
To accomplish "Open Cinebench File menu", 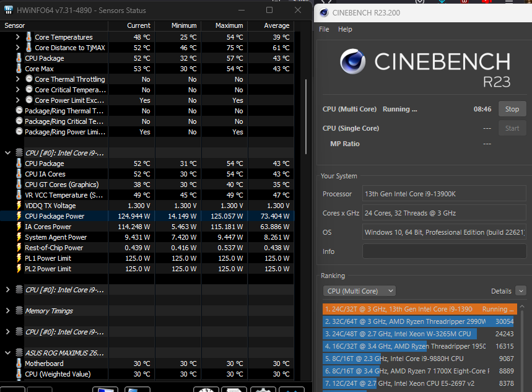I will pyautogui.click(x=324, y=29).
